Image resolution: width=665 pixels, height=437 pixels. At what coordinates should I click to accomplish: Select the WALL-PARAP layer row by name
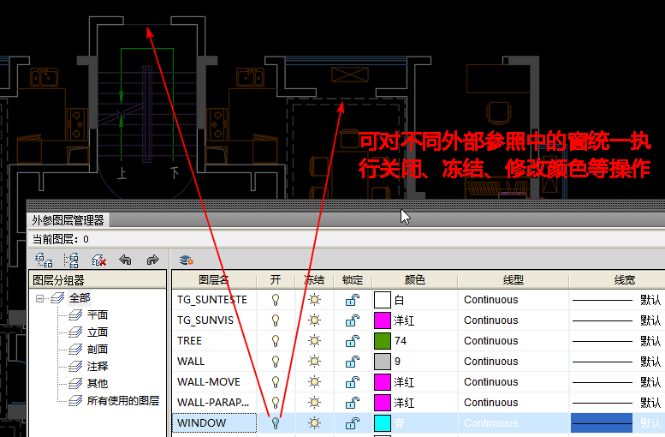tap(211, 403)
